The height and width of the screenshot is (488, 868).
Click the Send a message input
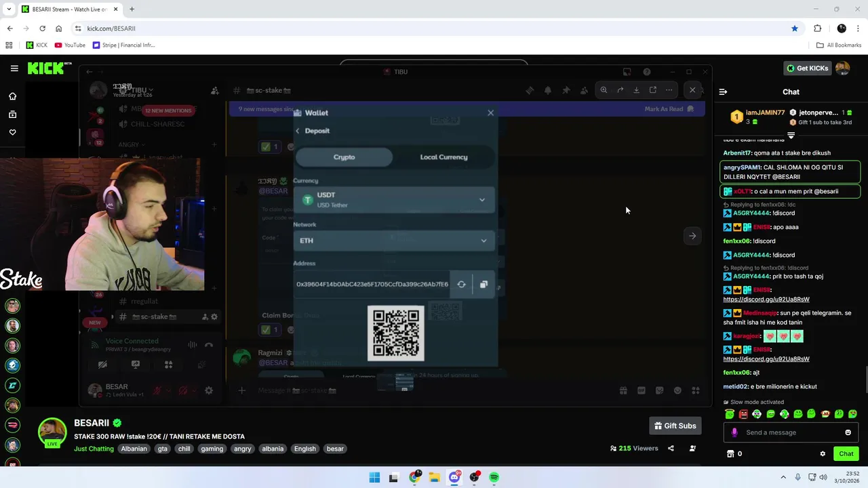[x=790, y=432]
